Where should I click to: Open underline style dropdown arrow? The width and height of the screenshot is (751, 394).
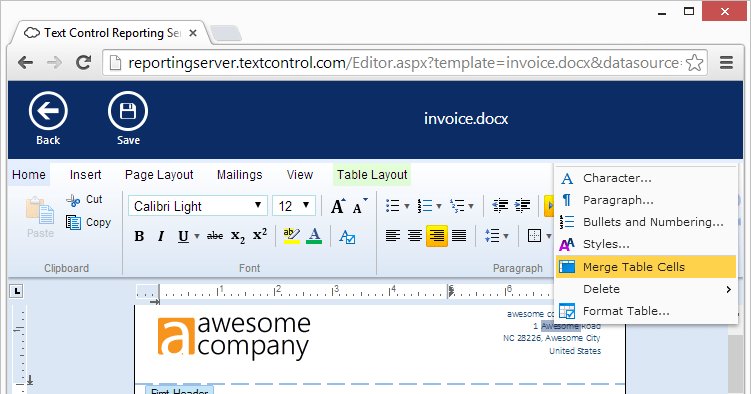click(x=196, y=236)
